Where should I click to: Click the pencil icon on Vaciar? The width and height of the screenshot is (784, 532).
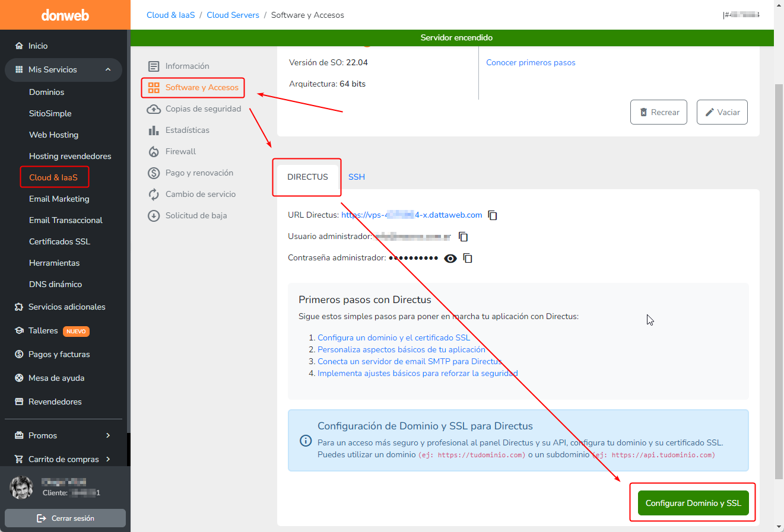(709, 112)
